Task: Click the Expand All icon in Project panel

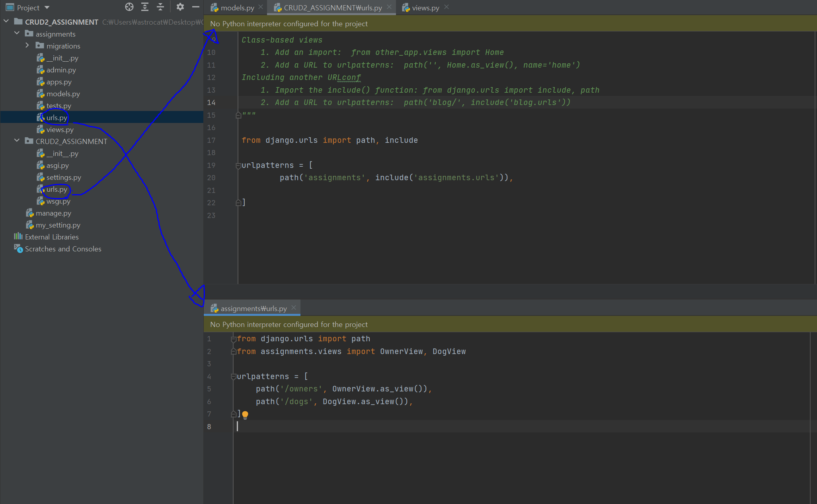Action: [x=144, y=7]
